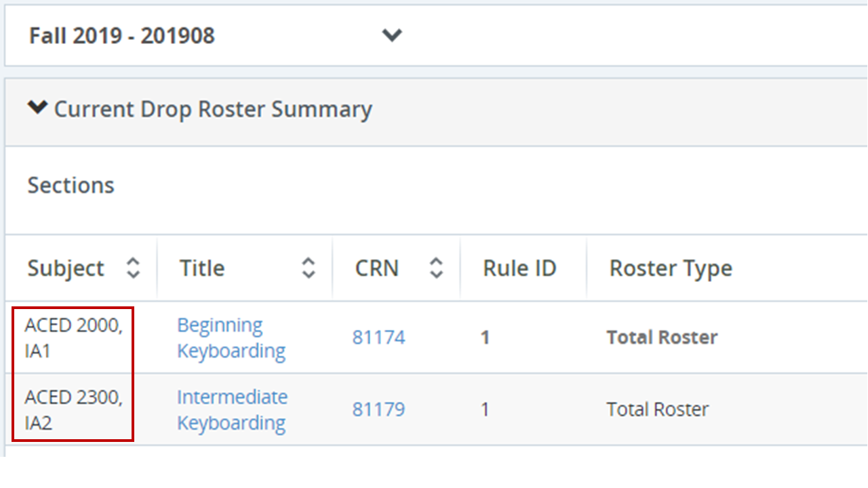Sort by CRN column arrows

click(436, 268)
